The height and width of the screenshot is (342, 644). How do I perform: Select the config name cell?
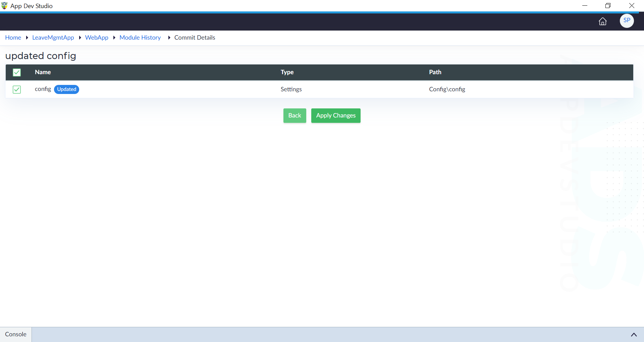(x=43, y=89)
